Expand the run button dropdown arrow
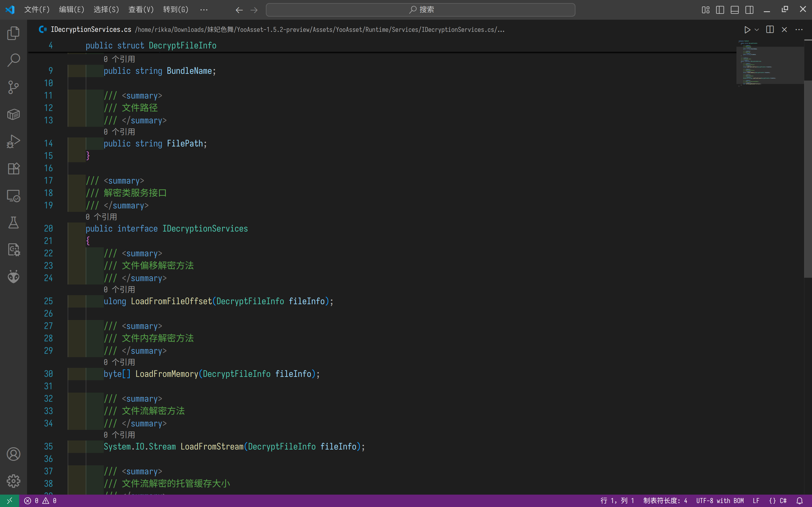This screenshot has width=812, height=507. [x=757, y=30]
